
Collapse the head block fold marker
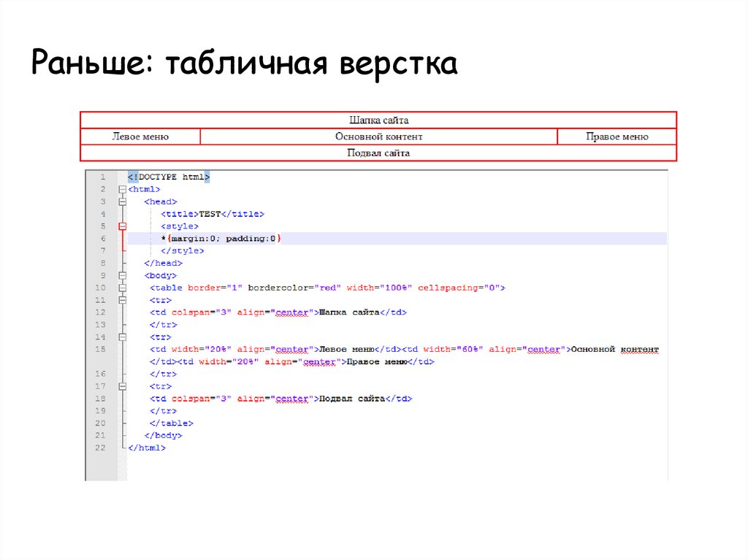click(123, 202)
